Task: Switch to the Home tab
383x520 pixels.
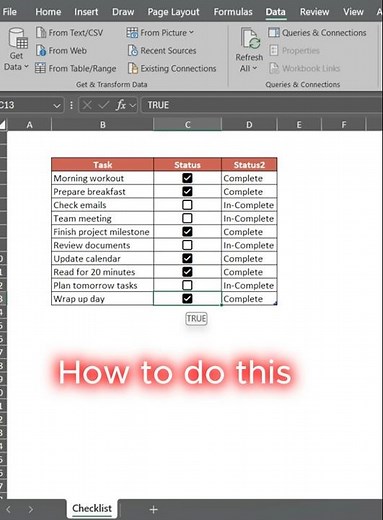Action: pyautogui.click(x=48, y=12)
